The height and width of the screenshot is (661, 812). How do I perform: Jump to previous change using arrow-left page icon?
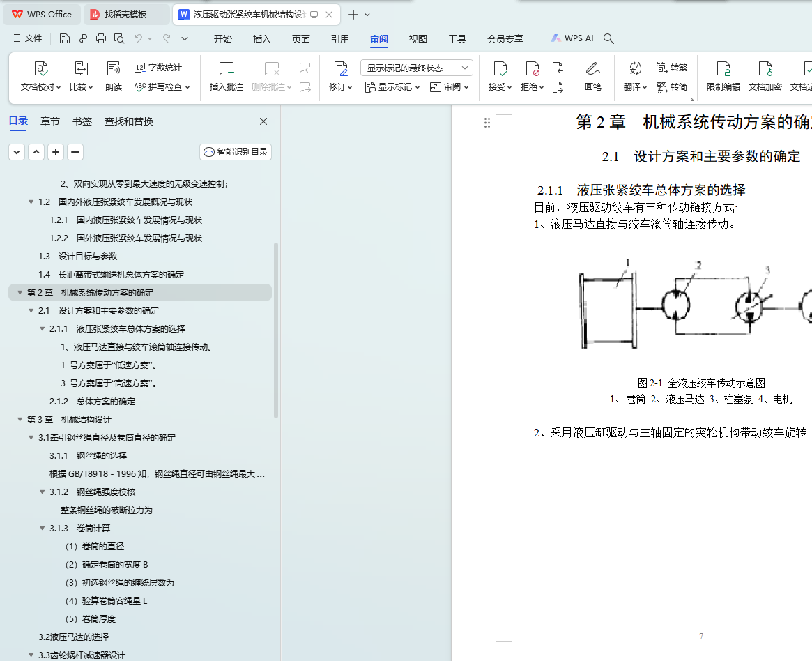point(558,68)
